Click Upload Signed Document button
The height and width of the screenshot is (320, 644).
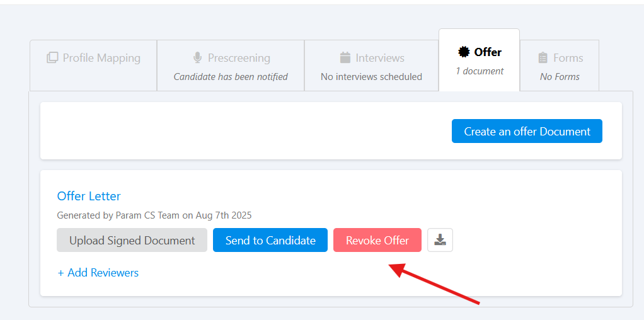click(132, 240)
